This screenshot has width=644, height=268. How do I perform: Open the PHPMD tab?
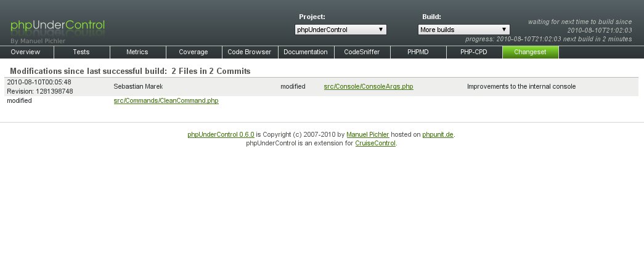coord(418,52)
